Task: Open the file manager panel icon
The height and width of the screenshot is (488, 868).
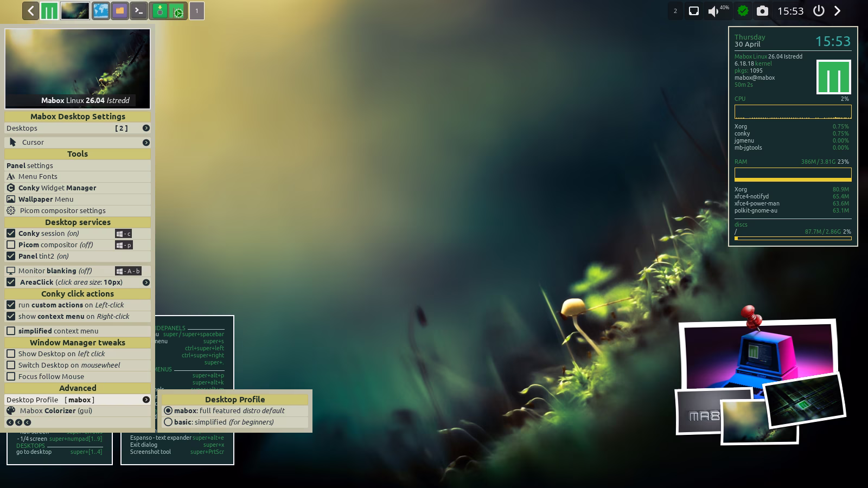Action: (x=120, y=11)
